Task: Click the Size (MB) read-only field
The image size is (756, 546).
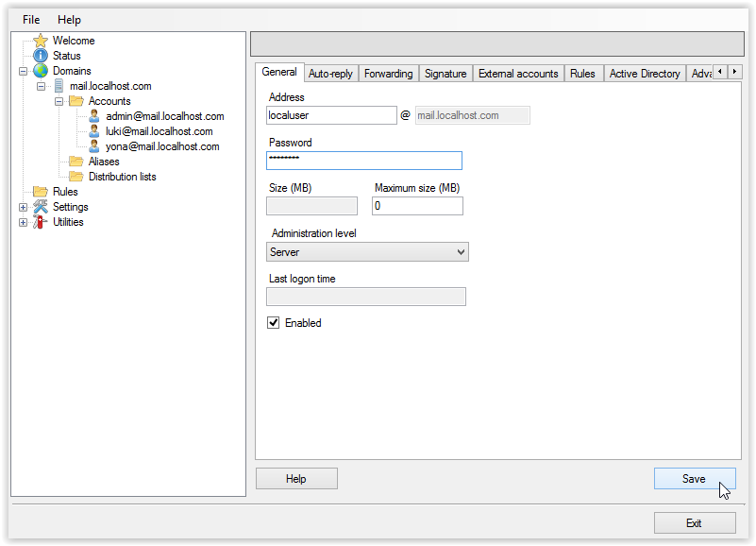Action: [311, 206]
